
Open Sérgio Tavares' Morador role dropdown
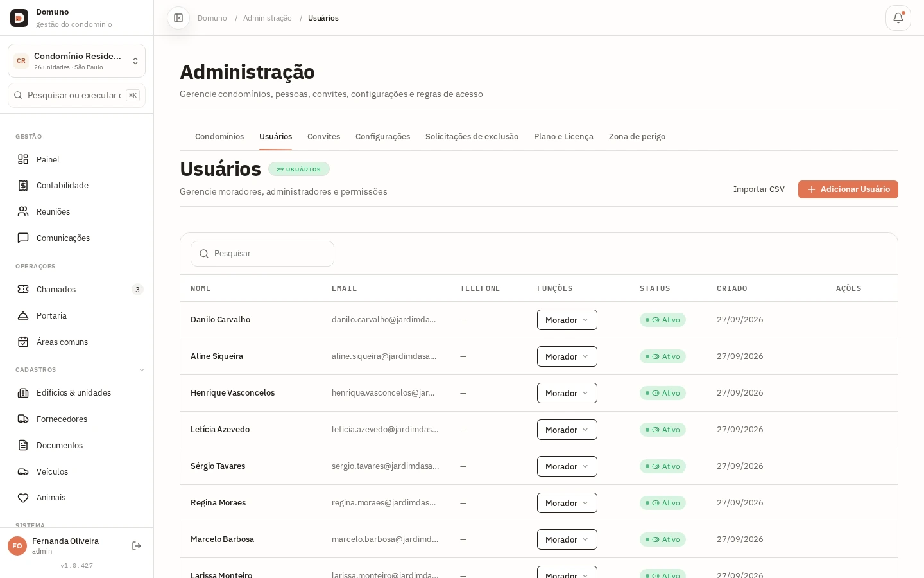coord(567,466)
